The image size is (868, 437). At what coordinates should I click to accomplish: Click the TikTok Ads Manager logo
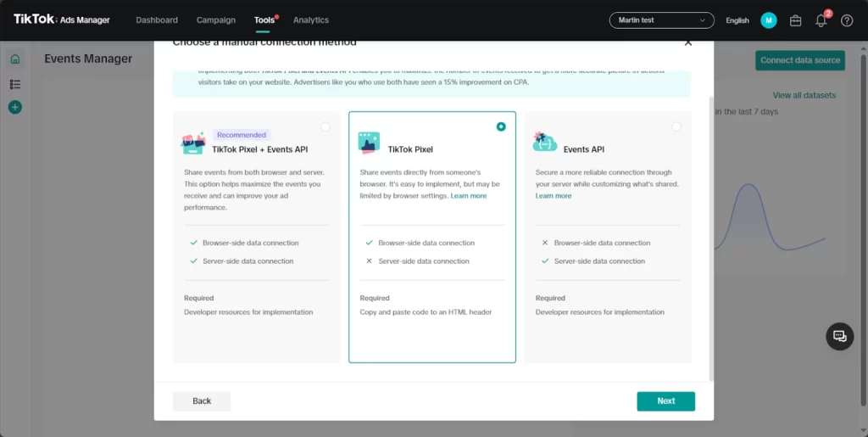61,20
